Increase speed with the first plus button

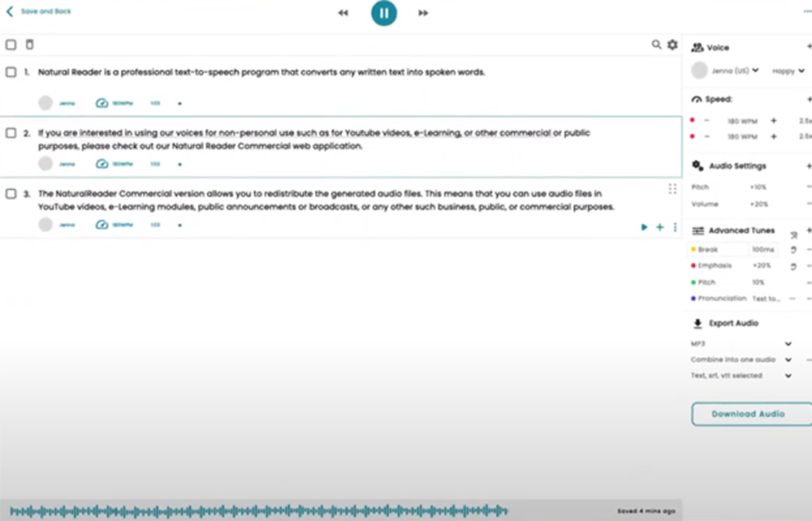(774, 121)
